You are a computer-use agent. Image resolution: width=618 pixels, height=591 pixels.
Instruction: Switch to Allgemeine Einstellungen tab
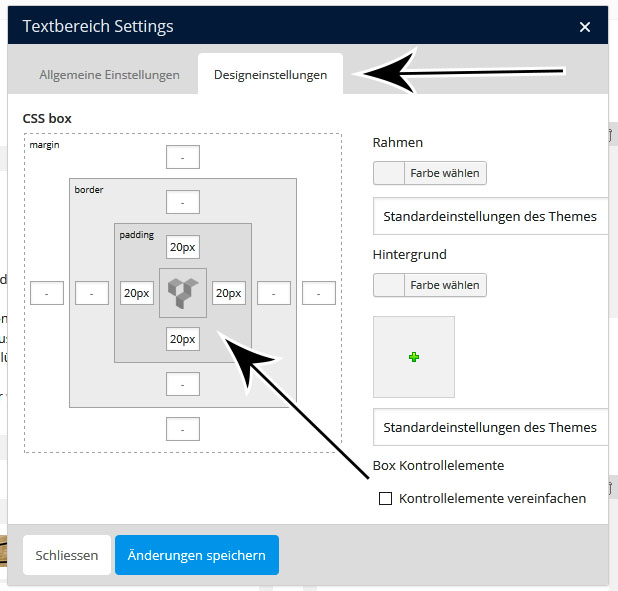coord(109,75)
